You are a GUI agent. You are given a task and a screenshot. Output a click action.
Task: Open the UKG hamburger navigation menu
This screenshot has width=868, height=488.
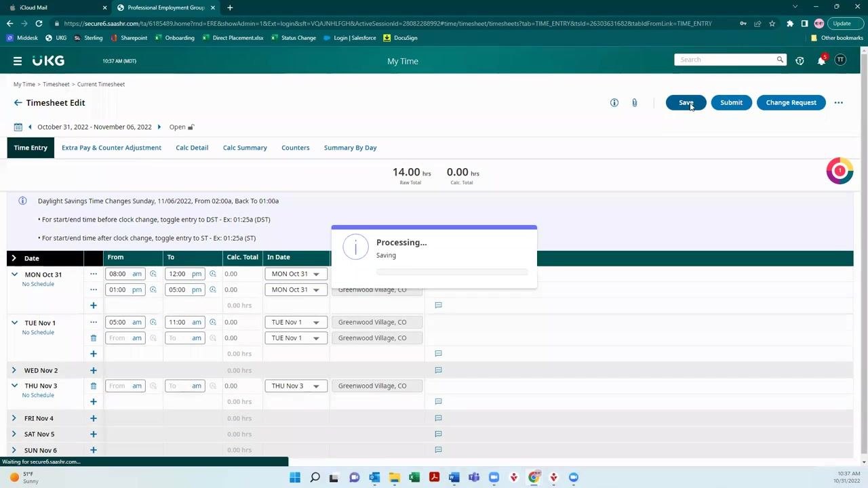pyautogui.click(x=18, y=61)
